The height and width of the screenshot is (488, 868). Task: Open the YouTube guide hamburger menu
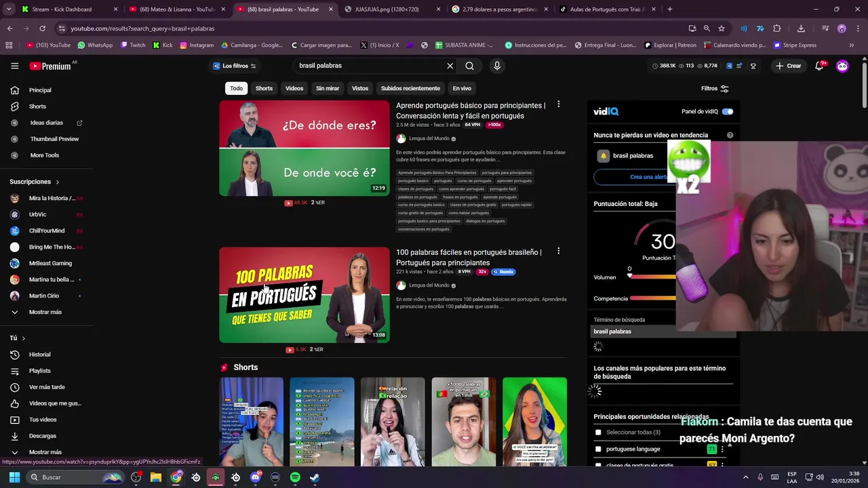click(14, 66)
